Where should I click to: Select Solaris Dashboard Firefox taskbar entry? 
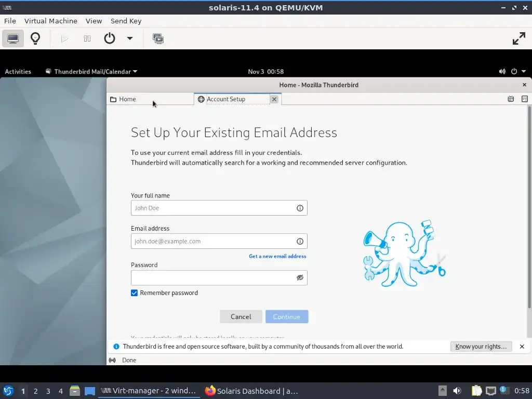(x=252, y=391)
